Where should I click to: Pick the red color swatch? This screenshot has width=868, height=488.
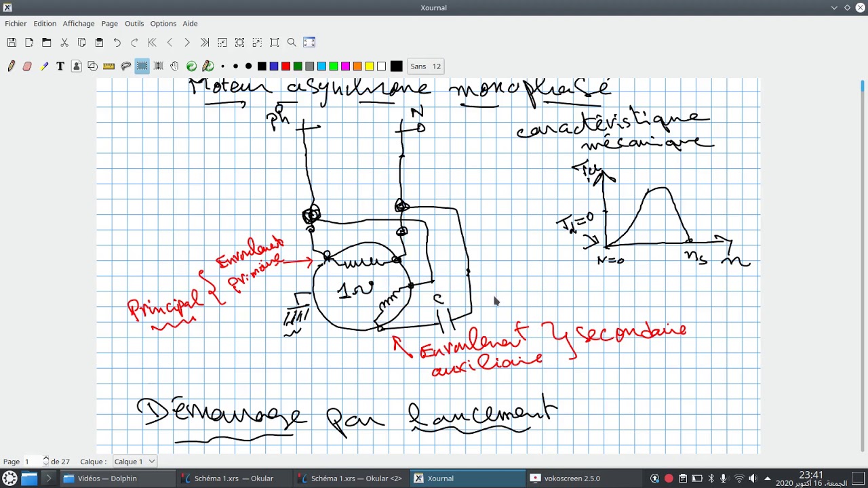point(285,66)
